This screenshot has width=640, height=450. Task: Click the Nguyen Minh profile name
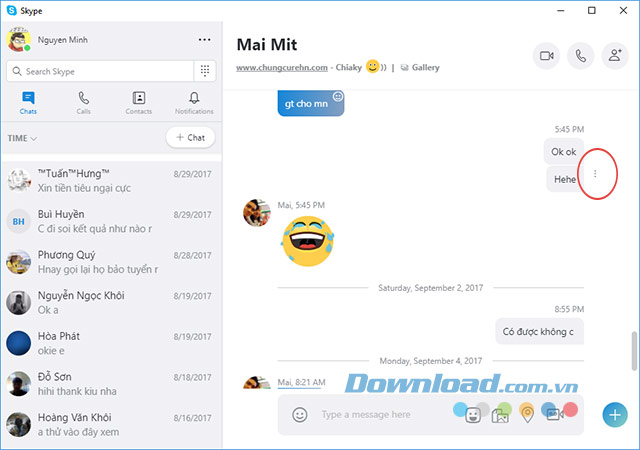pyautogui.click(x=62, y=40)
